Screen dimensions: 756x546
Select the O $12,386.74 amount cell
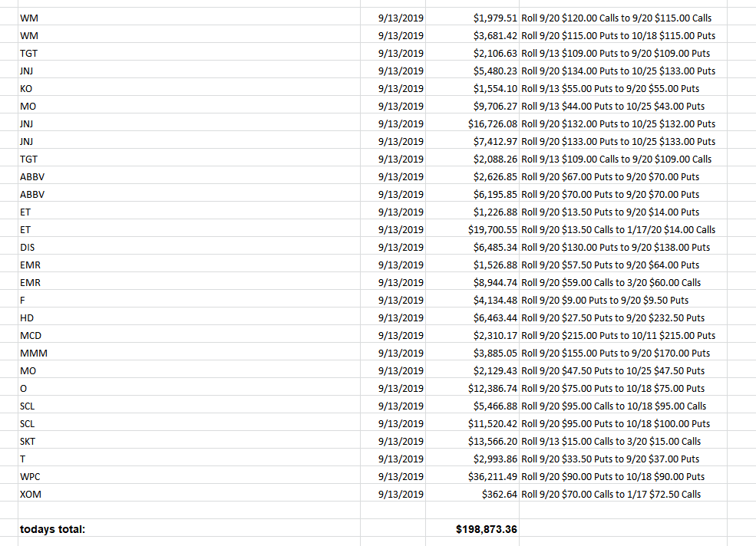[473, 388]
